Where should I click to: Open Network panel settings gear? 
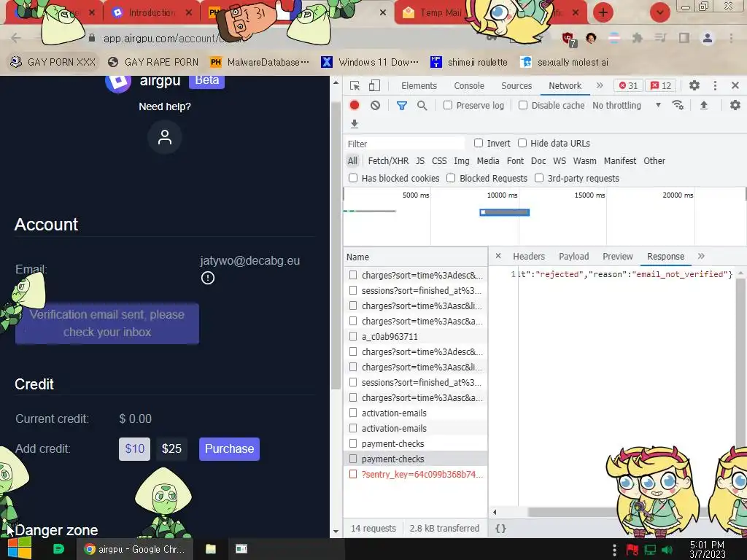[735, 105]
